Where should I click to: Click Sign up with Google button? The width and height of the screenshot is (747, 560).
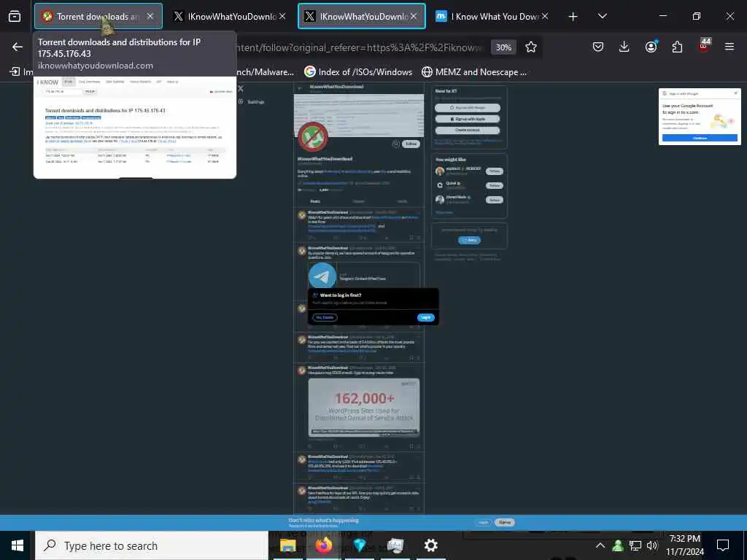(x=468, y=108)
